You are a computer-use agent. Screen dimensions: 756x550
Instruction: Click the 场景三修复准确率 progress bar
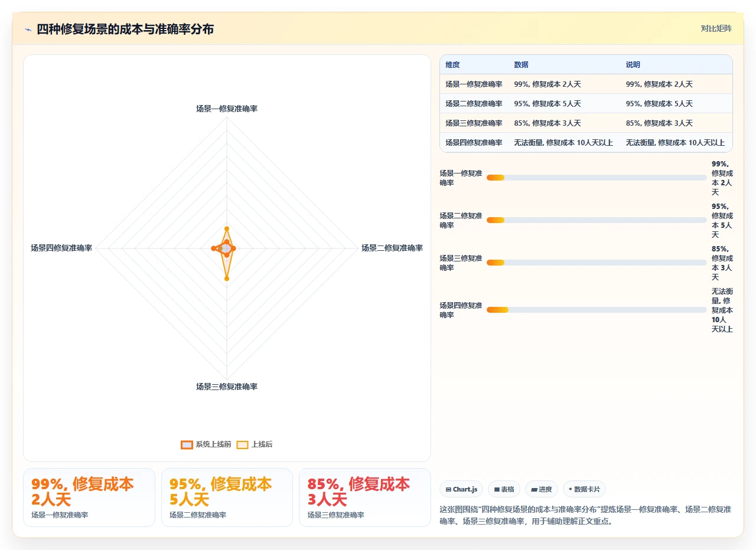click(597, 263)
